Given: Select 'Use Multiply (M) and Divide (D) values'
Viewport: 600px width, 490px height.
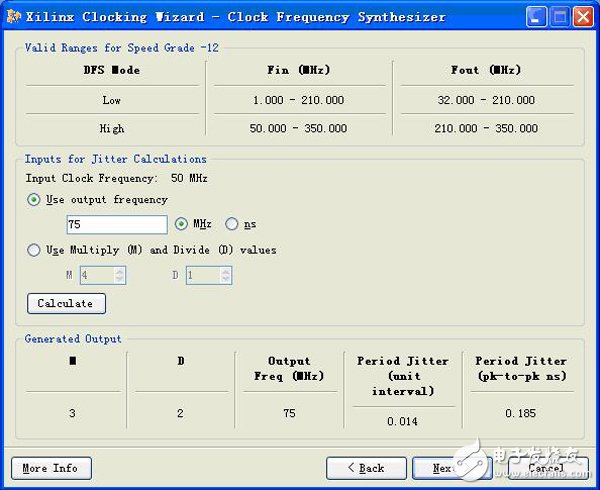Looking at the screenshot, I should coord(34,250).
